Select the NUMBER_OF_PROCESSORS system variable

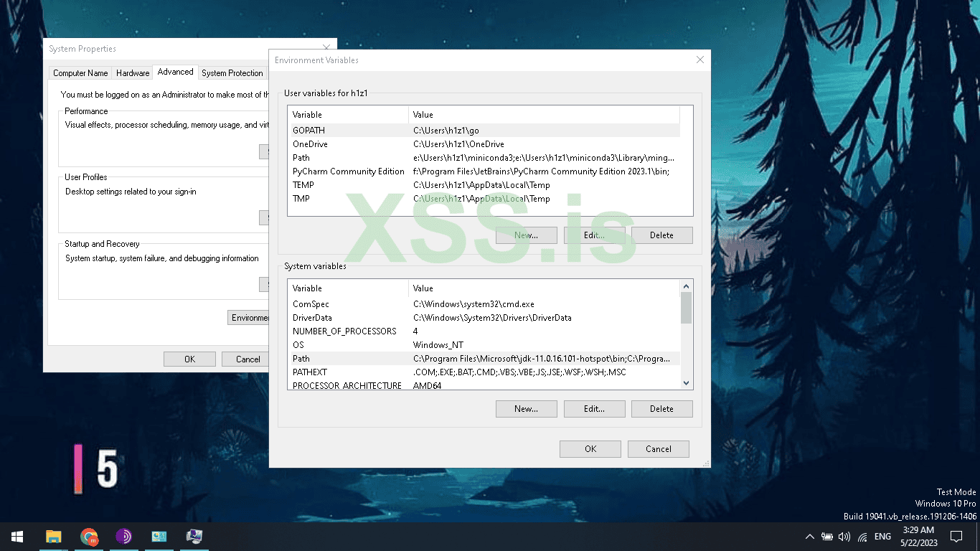click(x=484, y=331)
